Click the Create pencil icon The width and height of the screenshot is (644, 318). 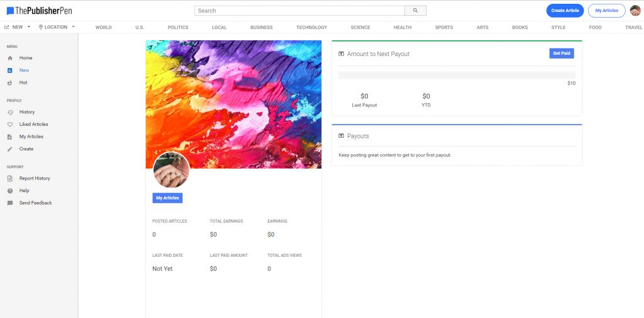click(10, 149)
